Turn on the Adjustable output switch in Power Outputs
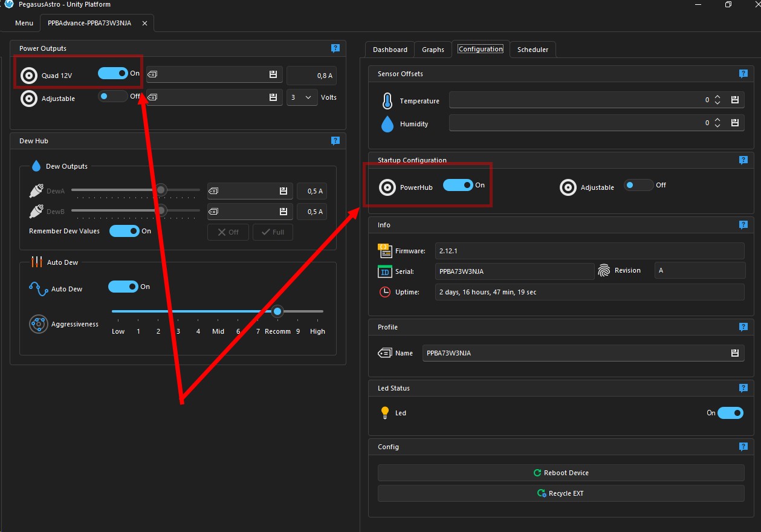 pos(113,96)
